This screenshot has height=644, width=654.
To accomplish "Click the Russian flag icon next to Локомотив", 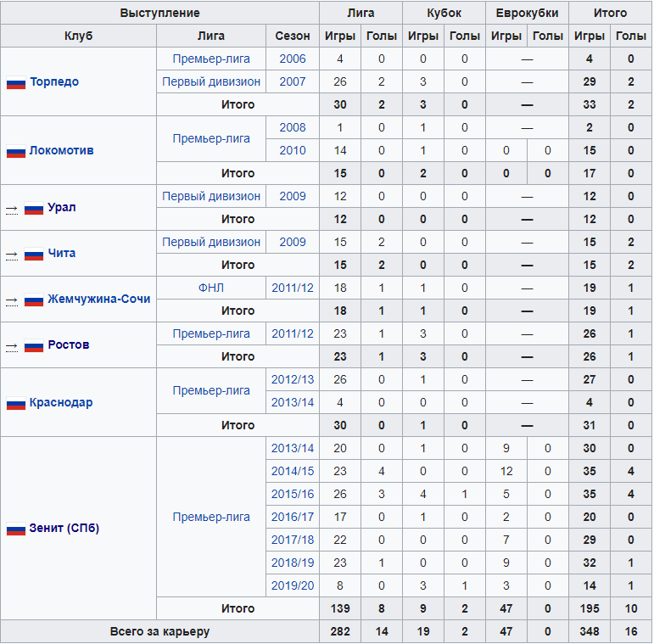I will click(16, 151).
